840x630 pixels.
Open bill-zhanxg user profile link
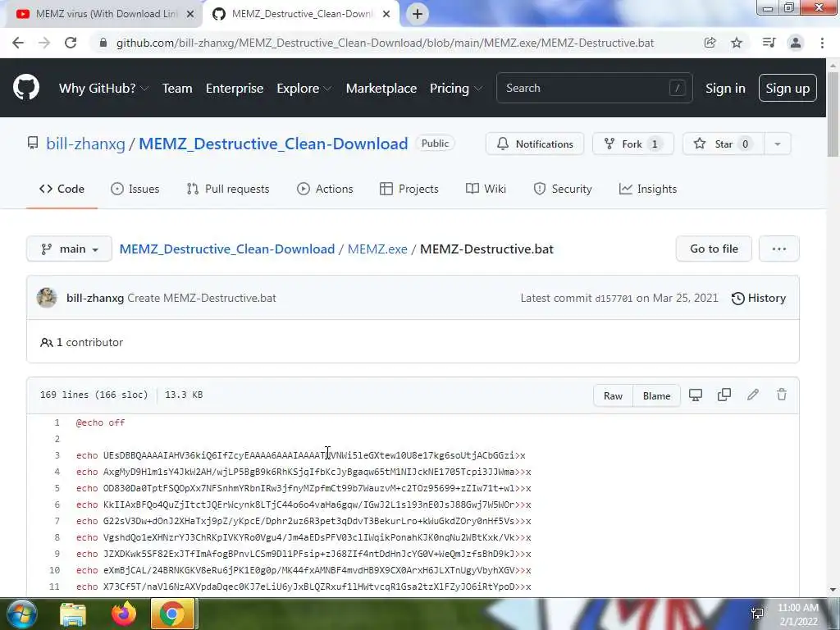tap(85, 144)
